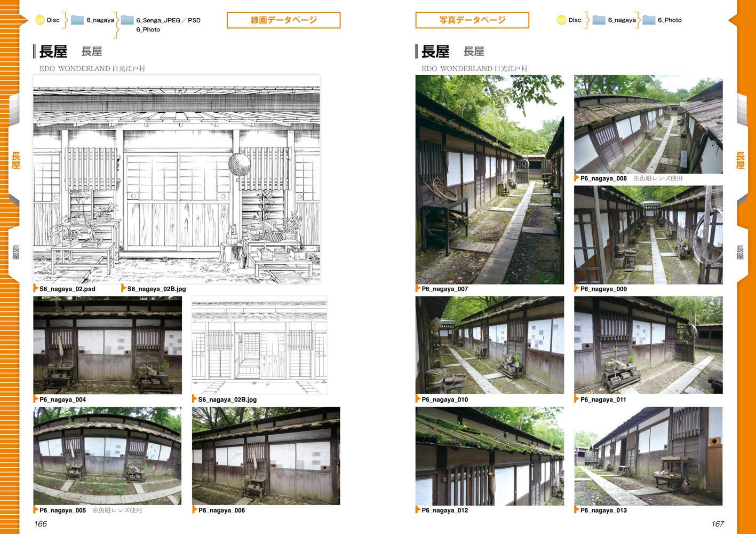
Task: Open the large nagaya line drawing image
Action: (x=177, y=179)
